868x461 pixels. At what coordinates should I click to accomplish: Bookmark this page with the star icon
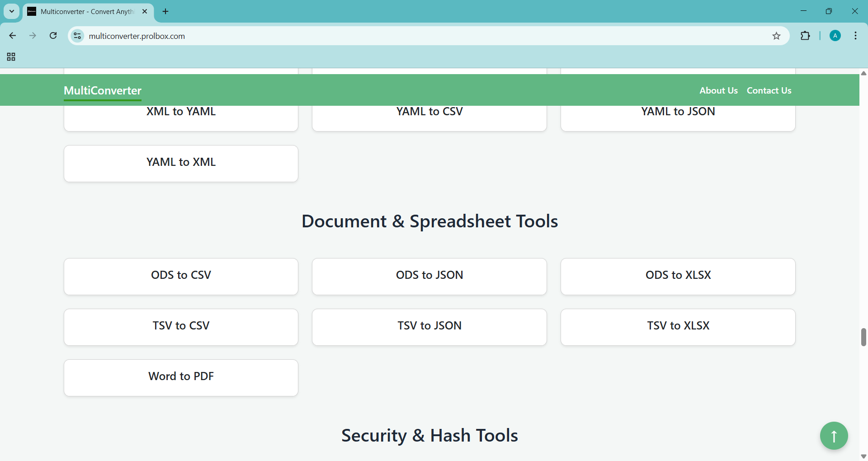pos(776,36)
